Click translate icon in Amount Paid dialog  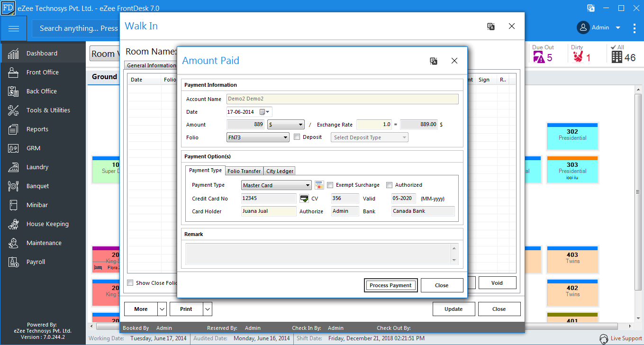pos(434,61)
